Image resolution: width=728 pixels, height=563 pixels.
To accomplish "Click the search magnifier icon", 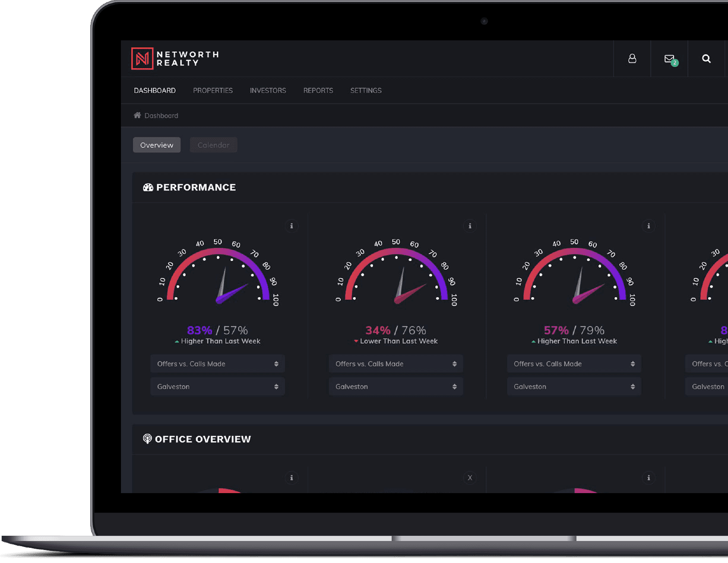I will point(706,59).
